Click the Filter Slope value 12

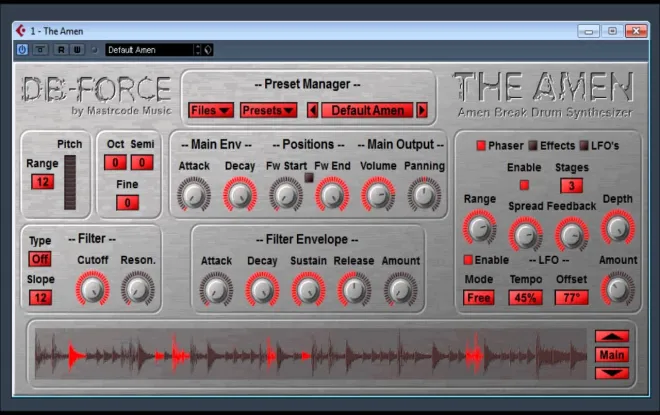pyautogui.click(x=40, y=298)
